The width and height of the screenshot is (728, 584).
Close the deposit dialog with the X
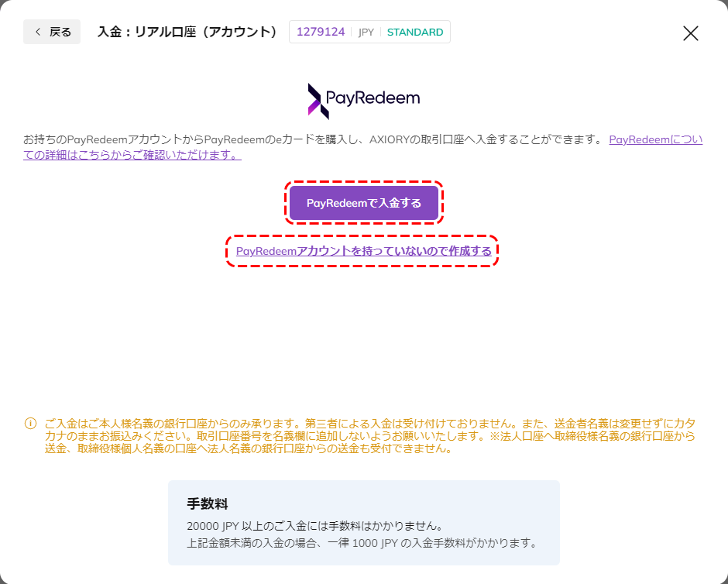tap(690, 33)
